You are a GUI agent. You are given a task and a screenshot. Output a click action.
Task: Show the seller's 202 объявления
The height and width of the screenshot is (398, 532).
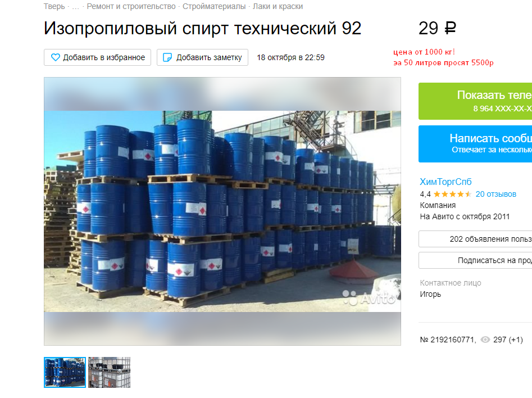(x=475, y=239)
